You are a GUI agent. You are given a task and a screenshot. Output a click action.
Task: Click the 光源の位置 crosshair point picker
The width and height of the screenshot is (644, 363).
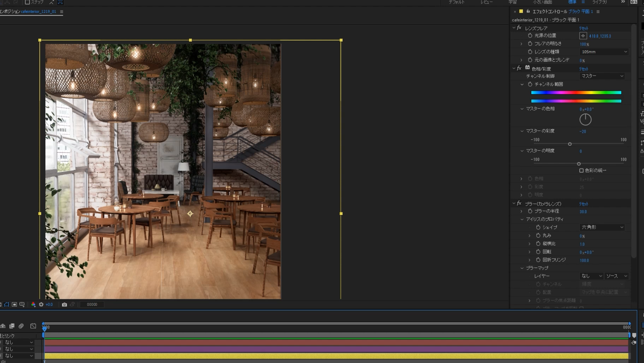pos(583,36)
